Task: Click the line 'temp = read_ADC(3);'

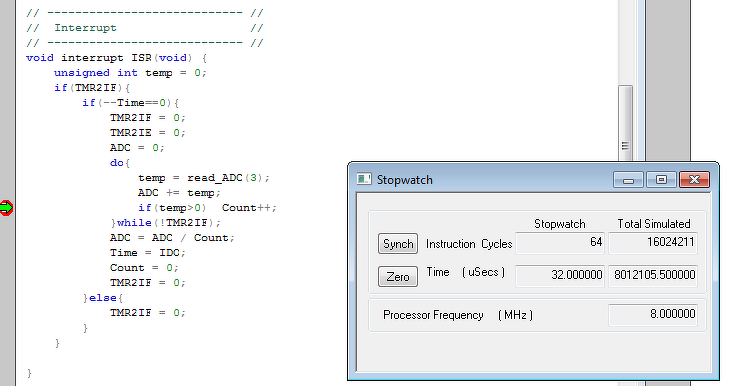Action: pyautogui.click(x=204, y=178)
